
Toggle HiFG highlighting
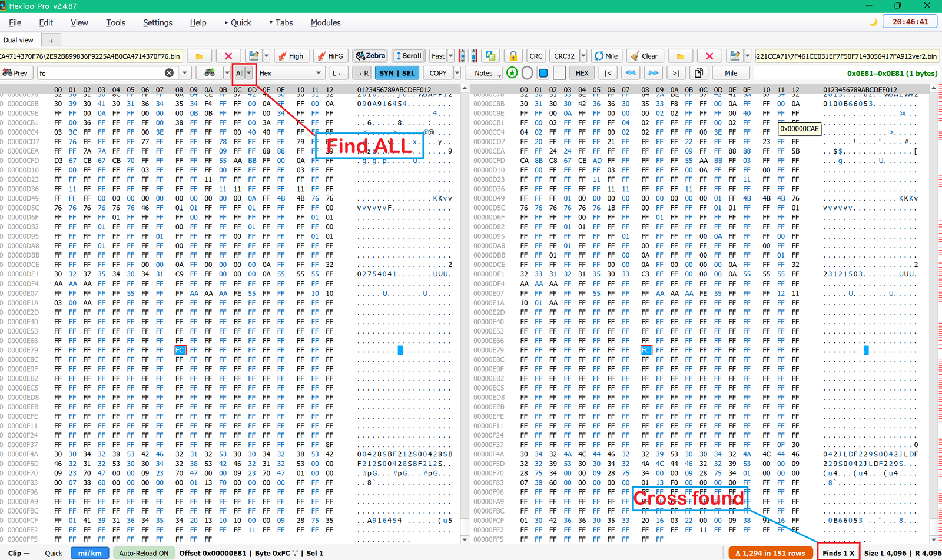tap(330, 56)
